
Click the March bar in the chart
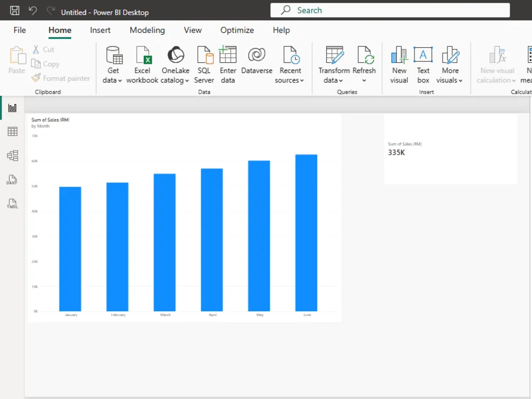[164, 242]
